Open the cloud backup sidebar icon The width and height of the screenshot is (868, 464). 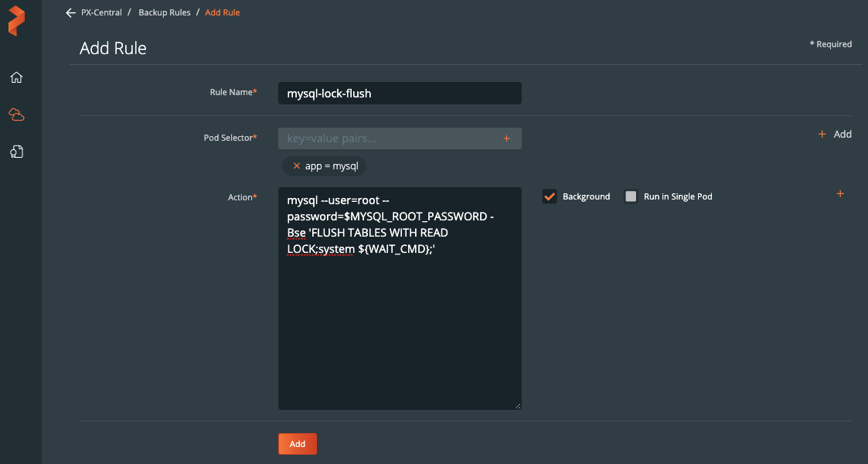point(16,114)
